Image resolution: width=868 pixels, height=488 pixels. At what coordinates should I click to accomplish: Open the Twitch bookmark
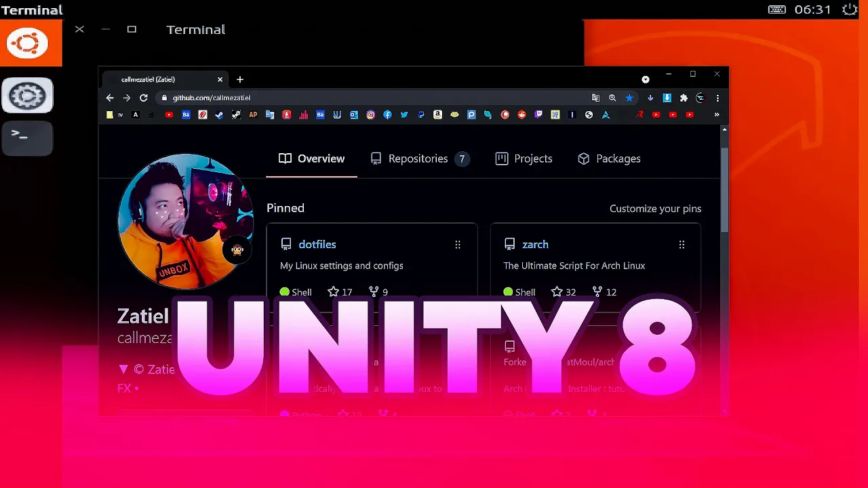[x=538, y=115]
